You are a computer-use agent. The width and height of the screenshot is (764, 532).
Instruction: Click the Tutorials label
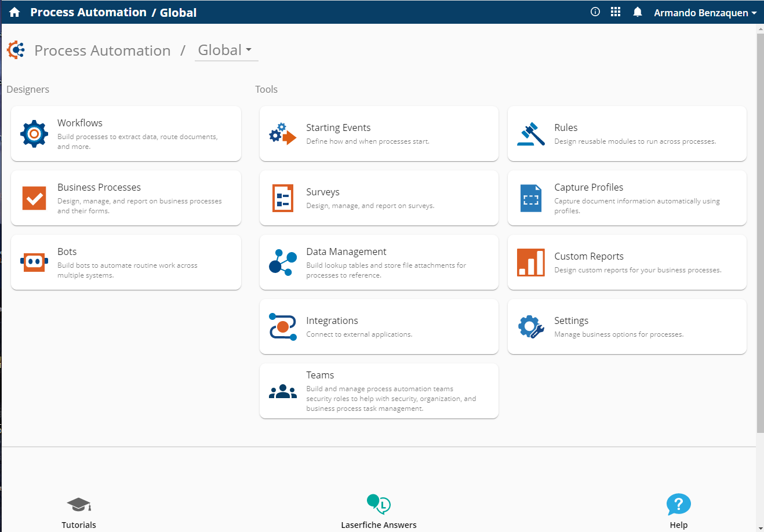(x=79, y=525)
